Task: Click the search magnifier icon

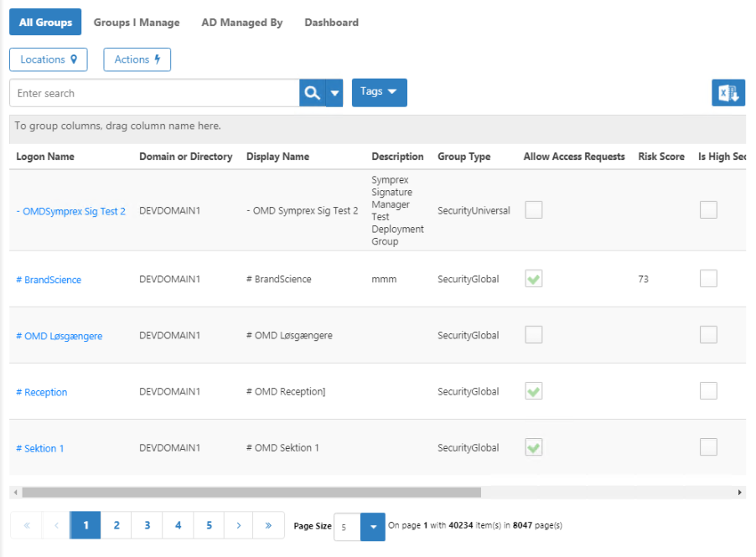Action: [311, 92]
